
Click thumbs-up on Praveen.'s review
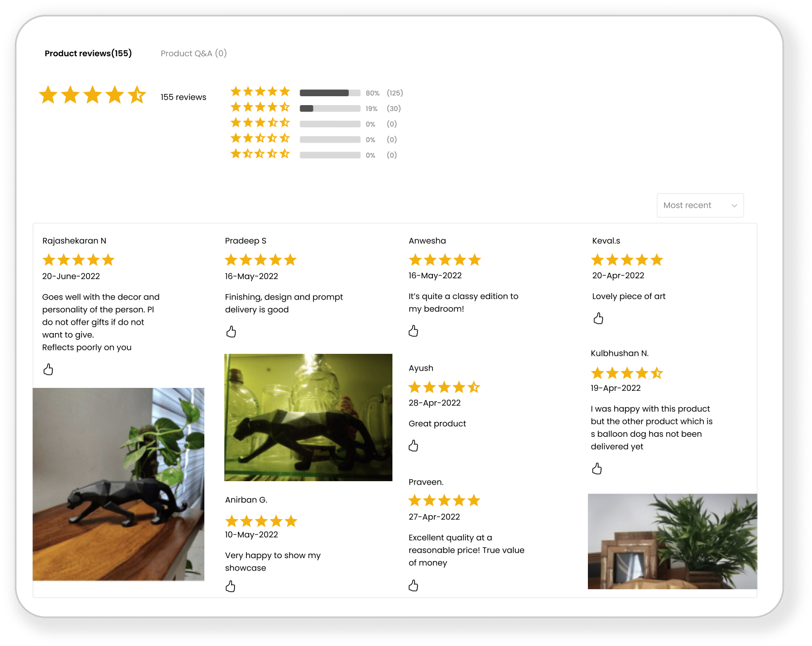pos(414,586)
